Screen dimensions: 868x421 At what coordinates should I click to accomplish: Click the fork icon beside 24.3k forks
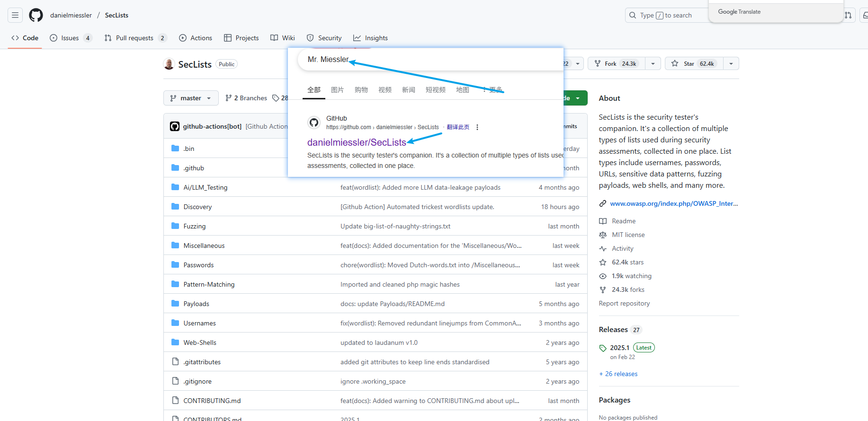(603, 289)
